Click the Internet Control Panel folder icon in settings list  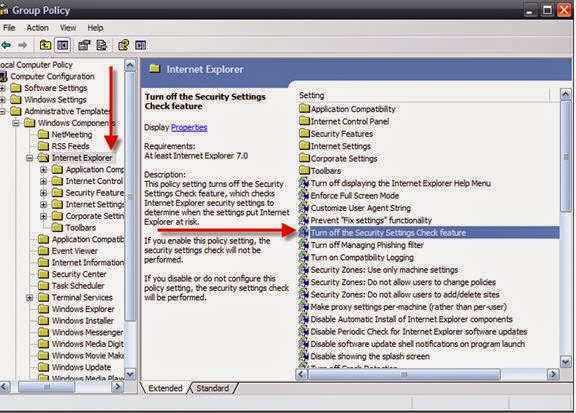click(x=304, y=121)
